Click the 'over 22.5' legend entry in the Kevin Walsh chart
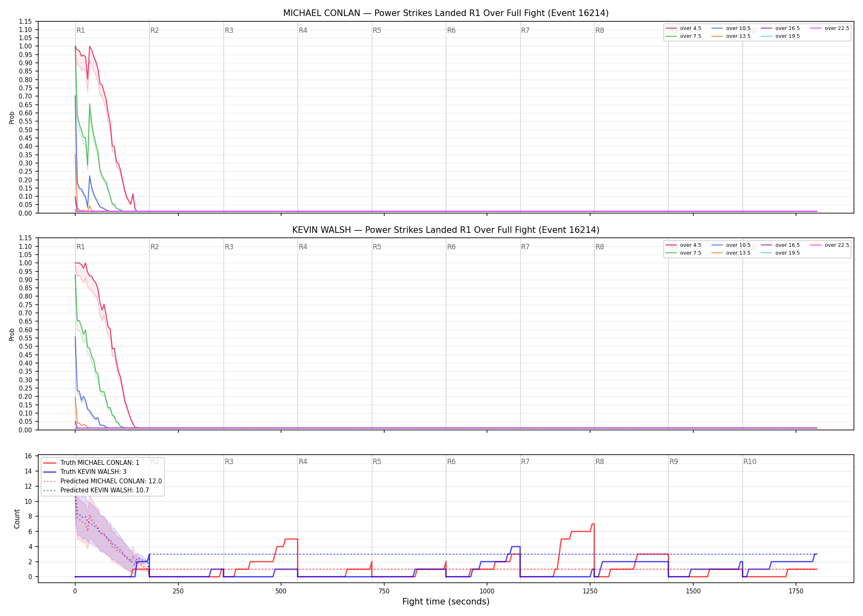Viewport: 863px width, 616px height. tap(830, 245)
